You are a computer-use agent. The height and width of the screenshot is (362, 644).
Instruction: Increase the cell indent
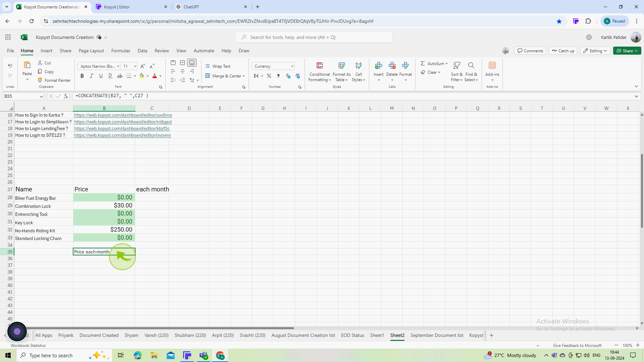182,80
